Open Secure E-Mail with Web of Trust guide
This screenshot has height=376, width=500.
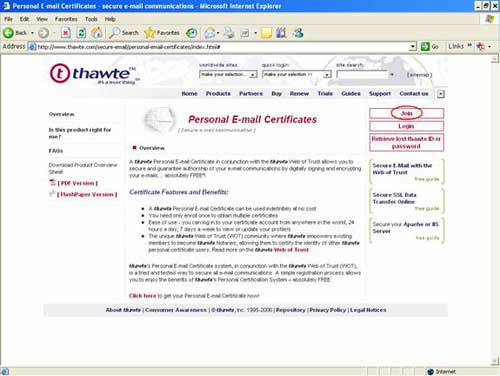pos(406,172)
